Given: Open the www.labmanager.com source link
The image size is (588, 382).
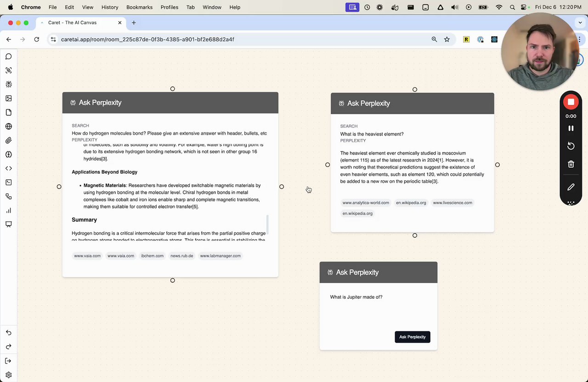Looking at the screenshot, I should (220, 256).
